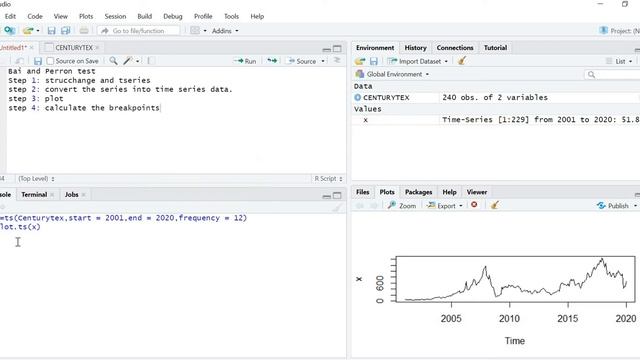The image size is (640, 360).
Task: Open the Build menu
Action: (x=144, y=16)
